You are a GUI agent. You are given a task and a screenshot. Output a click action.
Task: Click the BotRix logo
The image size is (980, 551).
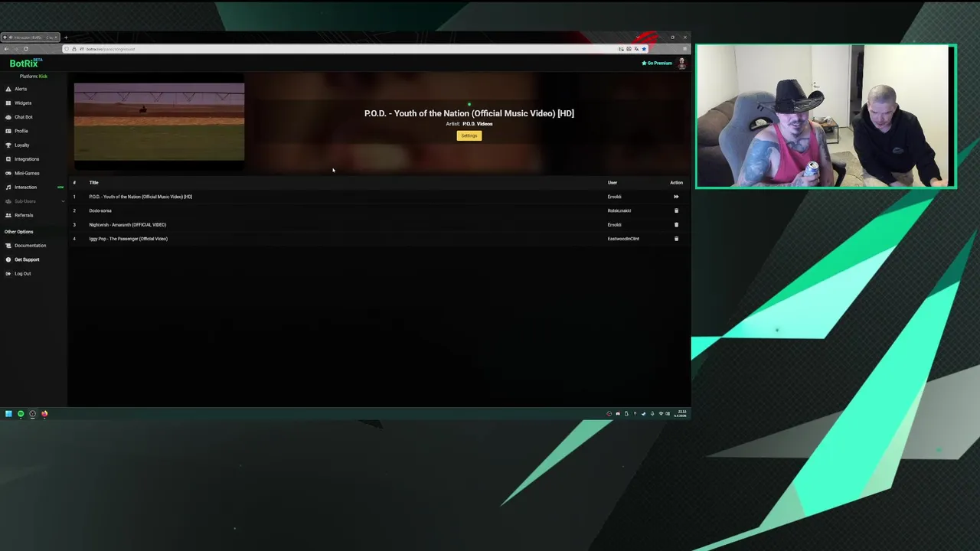coord(25,64)
